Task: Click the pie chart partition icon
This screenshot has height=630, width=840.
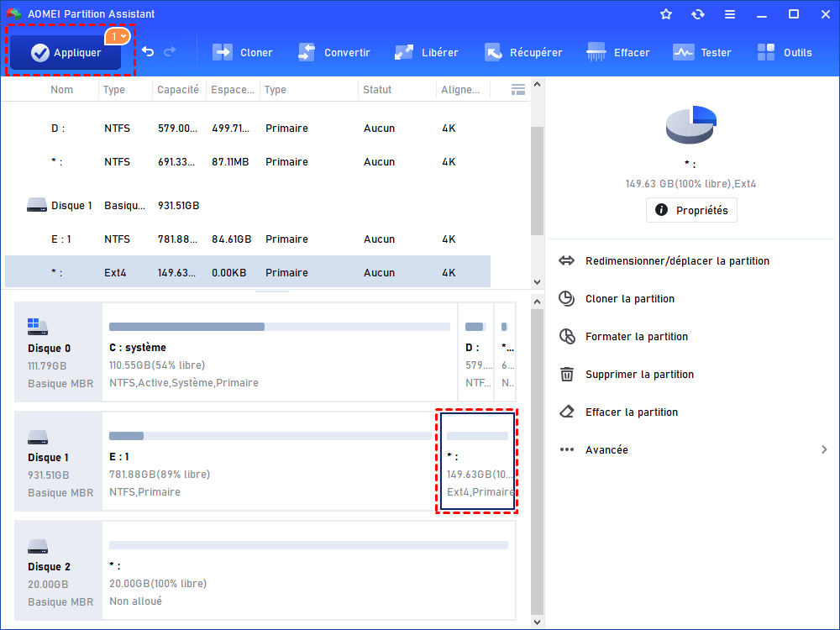Action: click(691, 124)
